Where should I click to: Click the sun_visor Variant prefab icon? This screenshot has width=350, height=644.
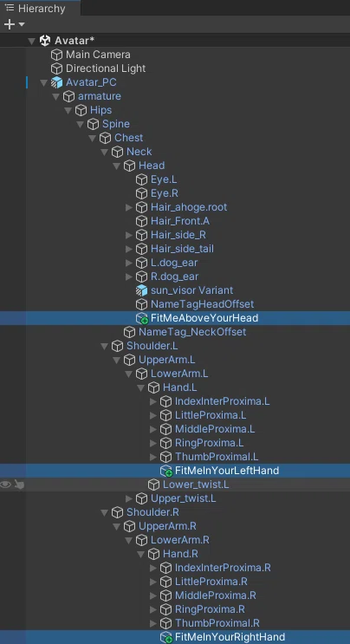pos(141,290)
